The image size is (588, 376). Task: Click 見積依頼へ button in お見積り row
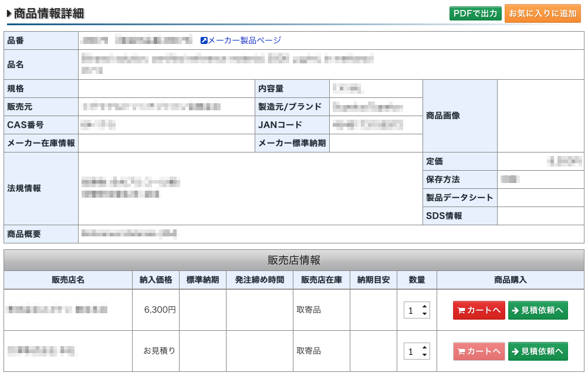(538, 351)
